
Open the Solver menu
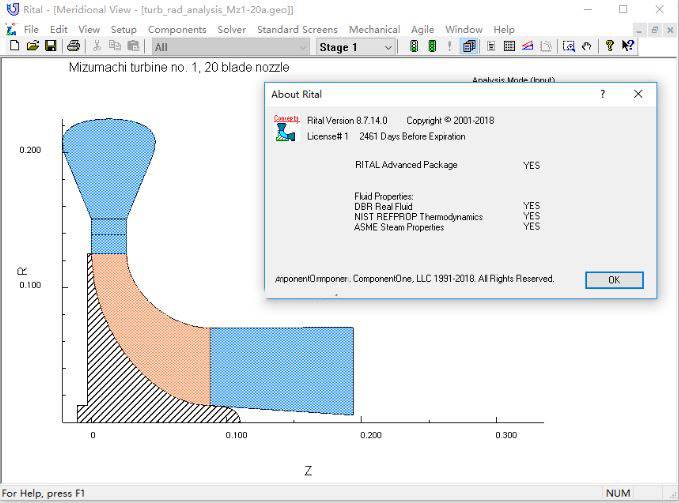click(x=232, y=29)
